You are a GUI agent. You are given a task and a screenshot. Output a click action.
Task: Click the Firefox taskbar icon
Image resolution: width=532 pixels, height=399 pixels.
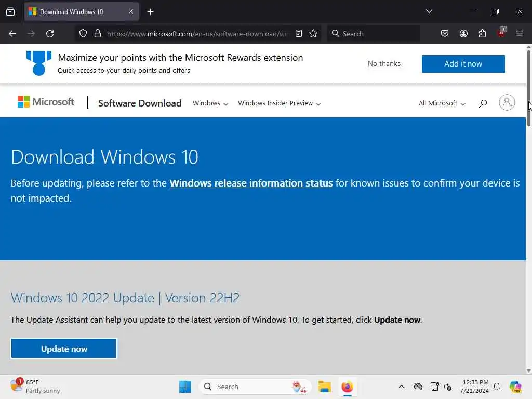(x=348, y=387)
